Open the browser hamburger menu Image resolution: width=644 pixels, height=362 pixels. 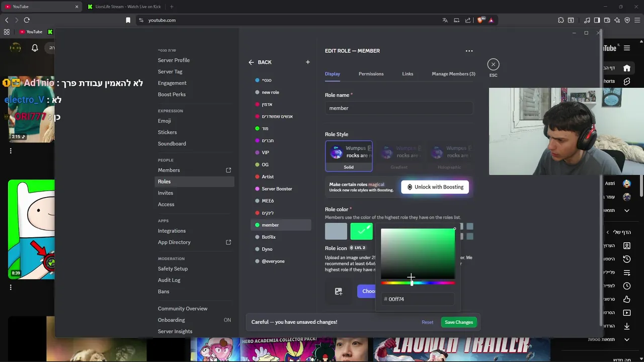pyautogui.click(x=637, y=20)
